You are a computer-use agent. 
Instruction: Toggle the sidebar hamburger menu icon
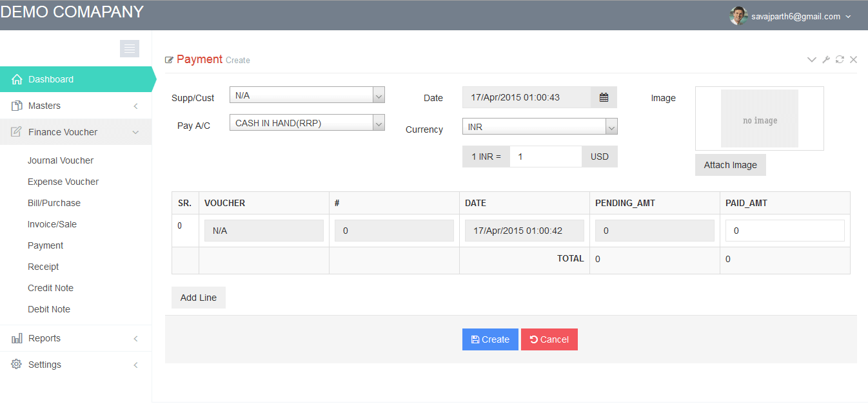pos(130,48)
